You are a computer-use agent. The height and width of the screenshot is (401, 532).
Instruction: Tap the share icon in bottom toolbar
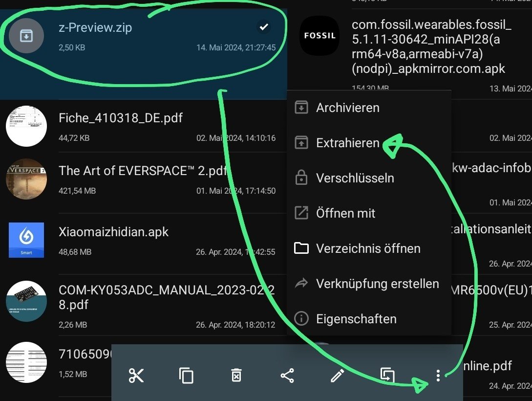click(287, 376)
